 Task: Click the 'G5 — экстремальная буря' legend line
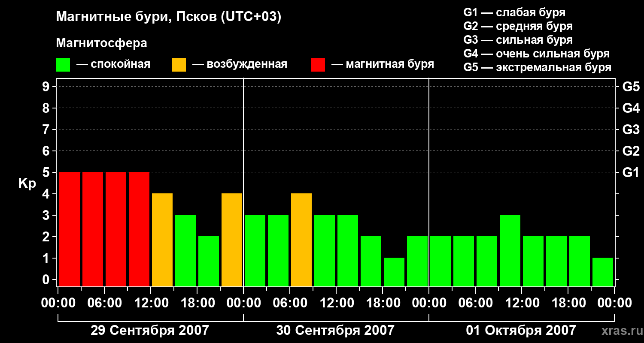point(538,67)
